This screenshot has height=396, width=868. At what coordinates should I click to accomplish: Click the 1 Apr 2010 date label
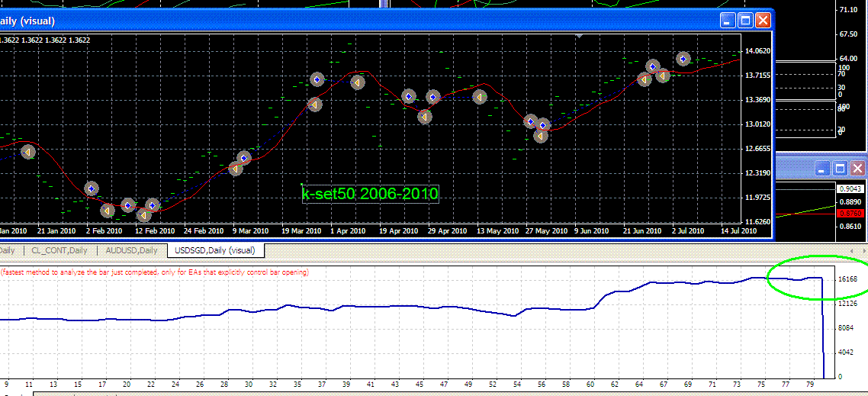[x=349, y=231]
